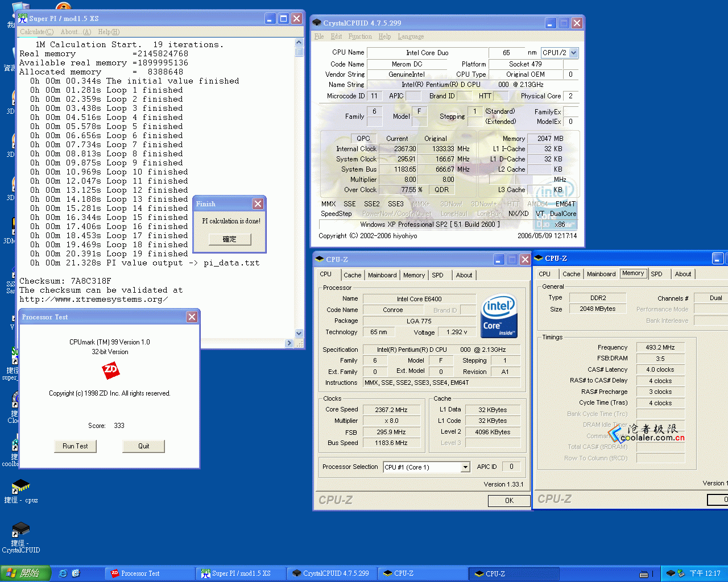Viewport: 728px width, 582px height.
Task: Click the chip icon in the system tray
Action: [x=671, y=573]
